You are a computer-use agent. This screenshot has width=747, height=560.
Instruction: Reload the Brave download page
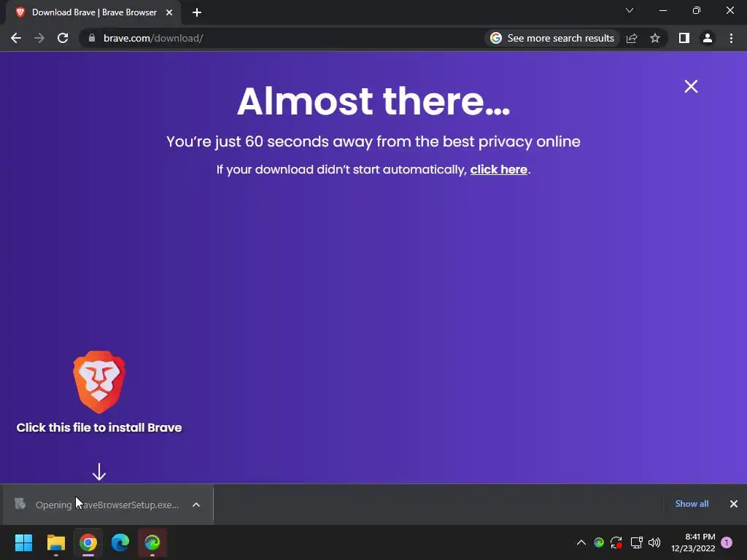coord(63,38)
